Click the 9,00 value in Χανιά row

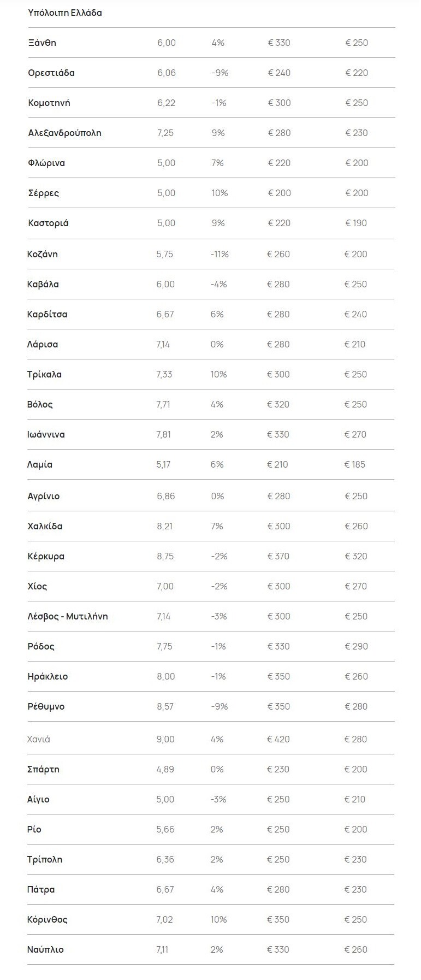pyautogui.click(x=165, y=739)
